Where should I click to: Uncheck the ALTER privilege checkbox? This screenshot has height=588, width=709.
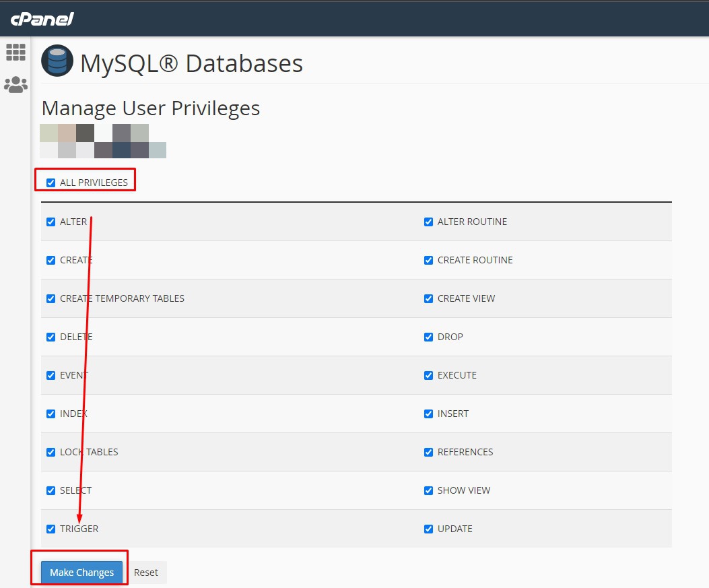point(50,222)
